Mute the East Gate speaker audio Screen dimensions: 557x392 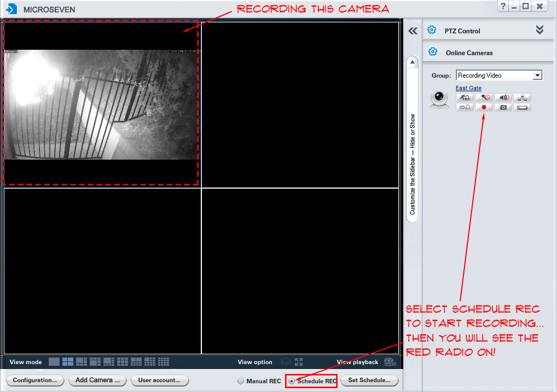coord(503,97)
